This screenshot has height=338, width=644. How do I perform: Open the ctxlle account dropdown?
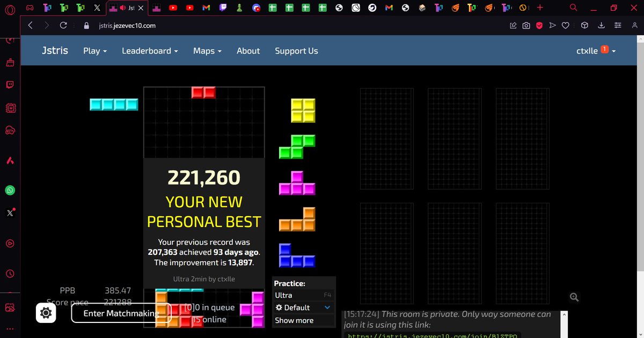[x=596, y=51]
